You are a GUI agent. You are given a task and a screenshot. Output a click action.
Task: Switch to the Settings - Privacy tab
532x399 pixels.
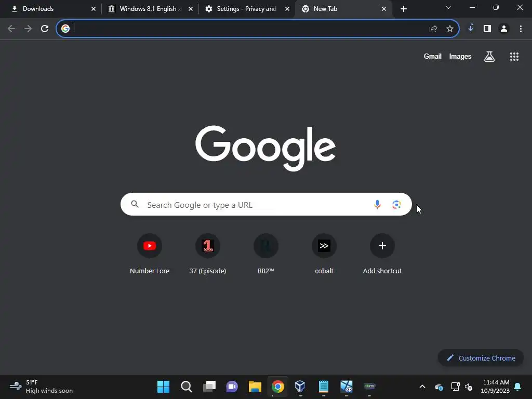point(247,9)
